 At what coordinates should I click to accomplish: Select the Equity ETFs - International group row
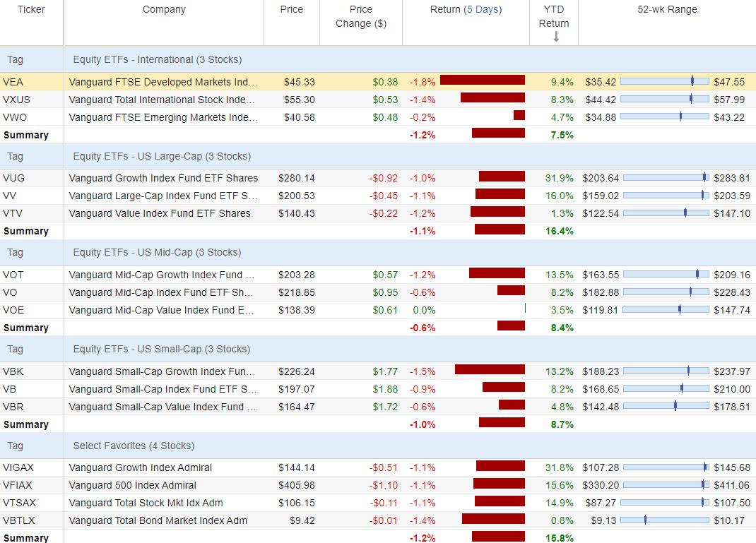pos(378,59)
